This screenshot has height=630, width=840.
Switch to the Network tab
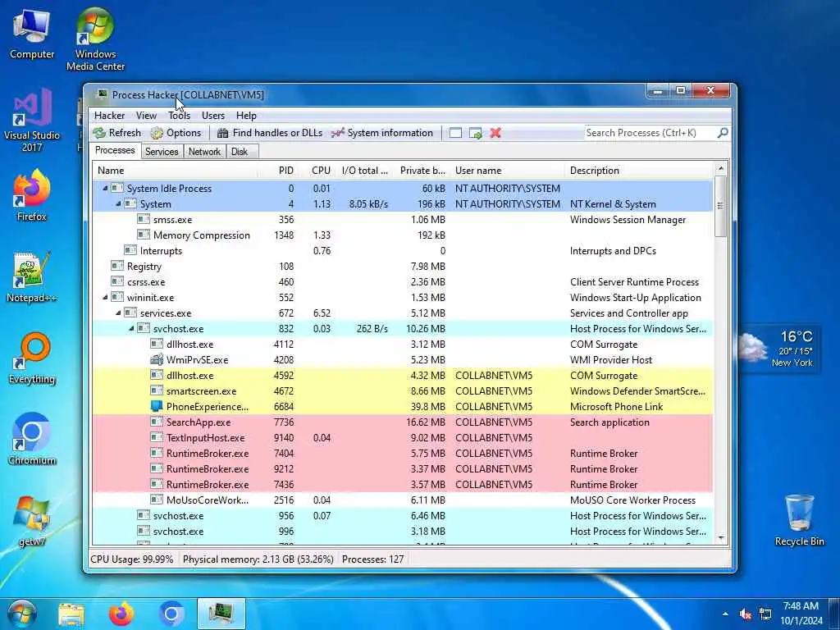click(204, 152)
